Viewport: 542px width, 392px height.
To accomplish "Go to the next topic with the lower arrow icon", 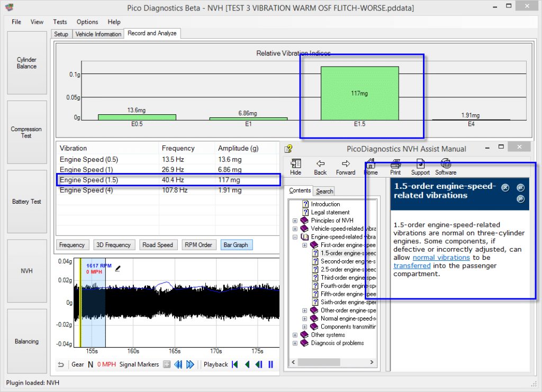I will (520, 199).
